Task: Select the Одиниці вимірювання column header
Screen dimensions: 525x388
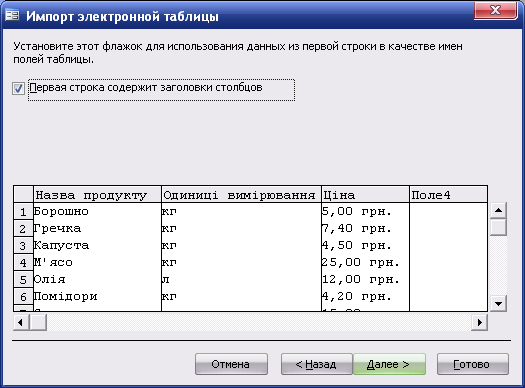Action: coord(241,195)
